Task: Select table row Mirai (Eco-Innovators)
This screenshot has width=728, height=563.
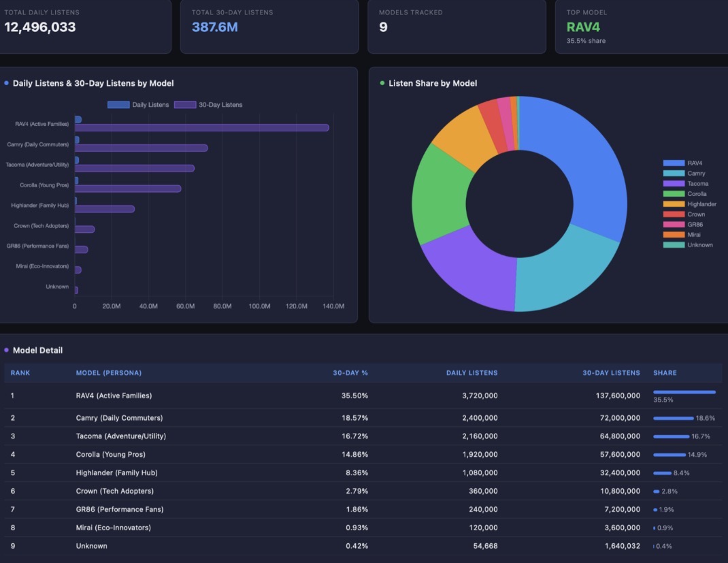Action: coord(363,528)
